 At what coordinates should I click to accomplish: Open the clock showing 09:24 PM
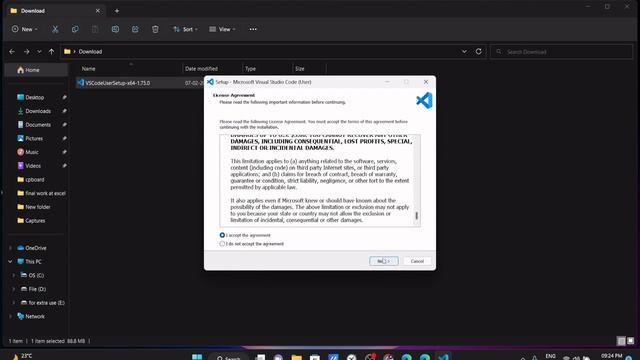click(x=611, y=356)
